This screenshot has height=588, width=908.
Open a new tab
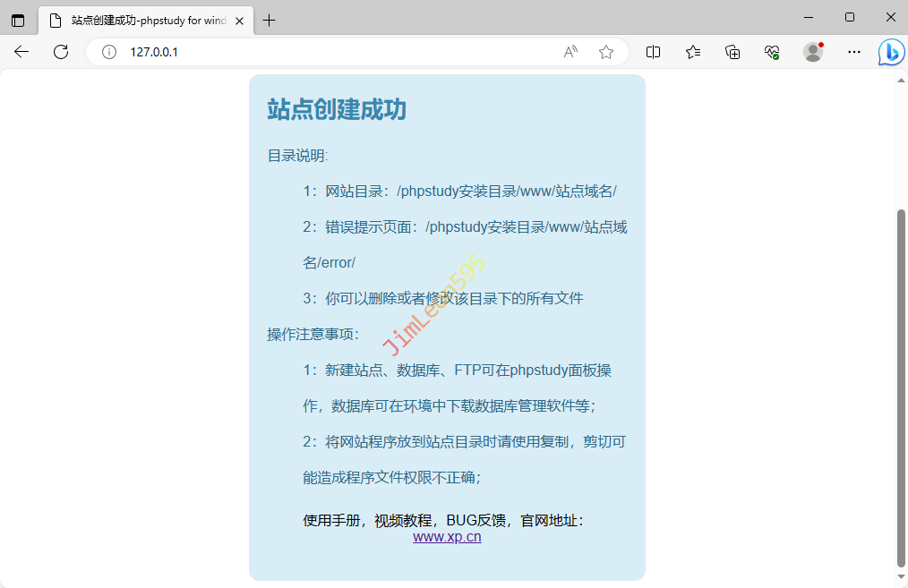tap(270, 20)
